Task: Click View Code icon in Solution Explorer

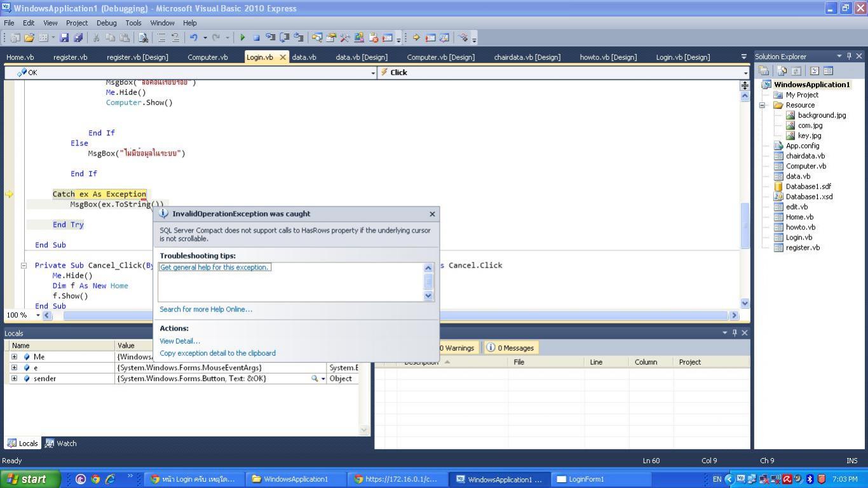Action: point(814,71)
